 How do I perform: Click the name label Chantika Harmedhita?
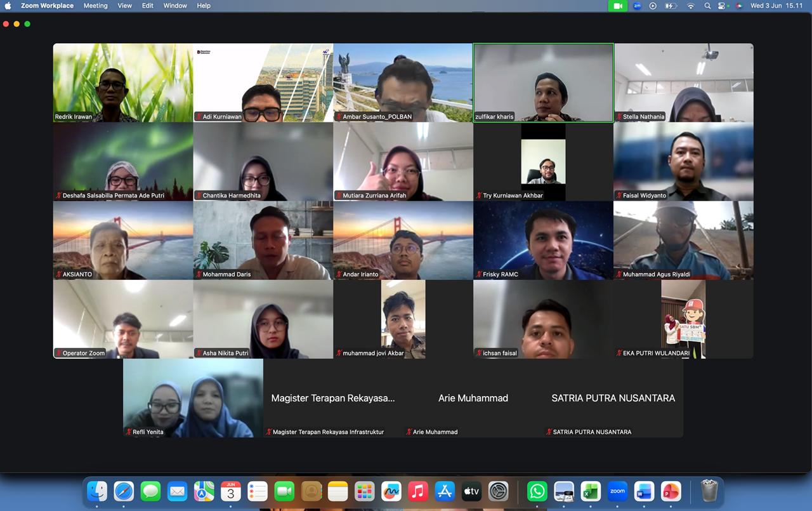(232, 196)
